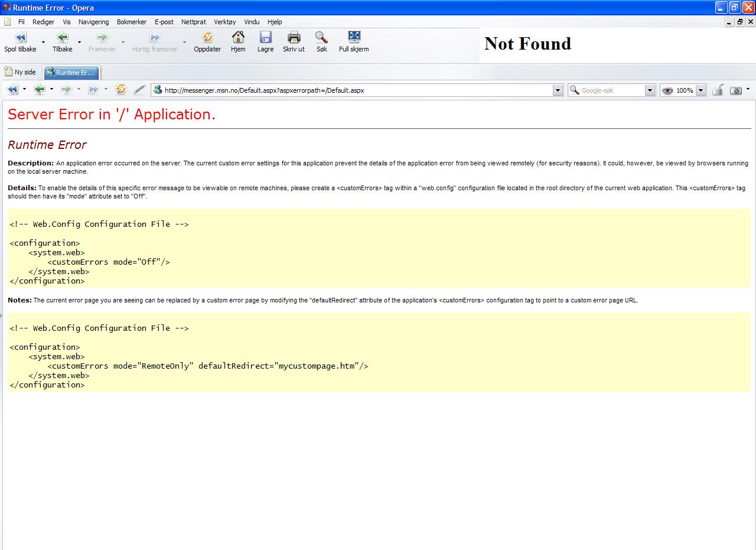Print page with Skriv ut icon
The width and height of the screenshot is (756, 550).
(294, 38)
